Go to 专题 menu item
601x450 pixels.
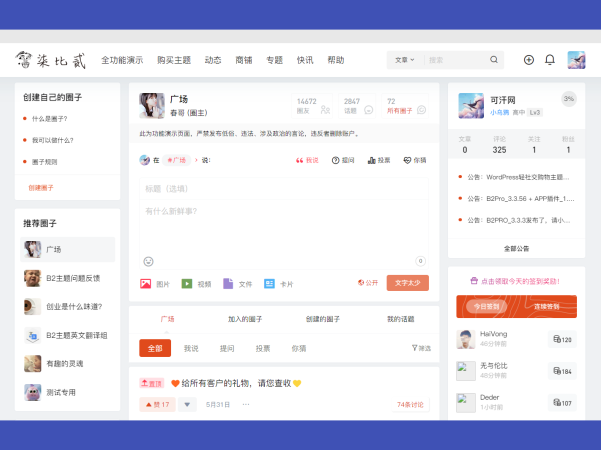click(x=274, y=60)
